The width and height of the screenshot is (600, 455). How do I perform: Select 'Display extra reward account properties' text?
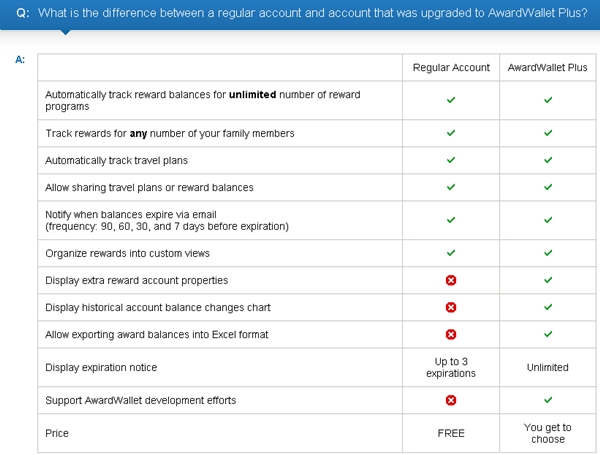(137, 281)
